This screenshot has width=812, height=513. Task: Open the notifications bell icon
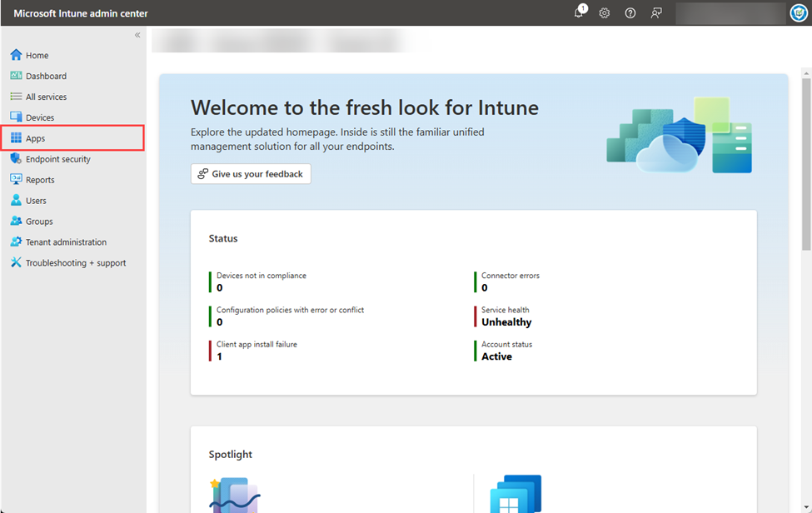(x=579, y=12)
